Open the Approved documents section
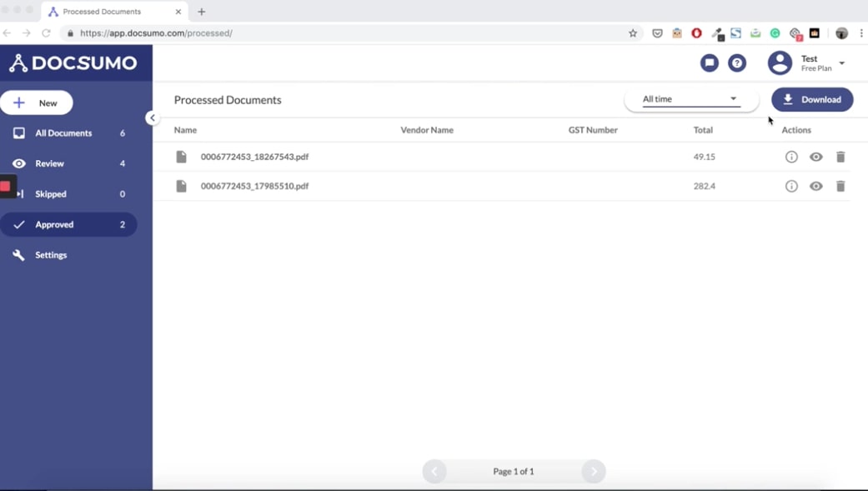This screenshot has height=491, width=868. click(53, 224)
